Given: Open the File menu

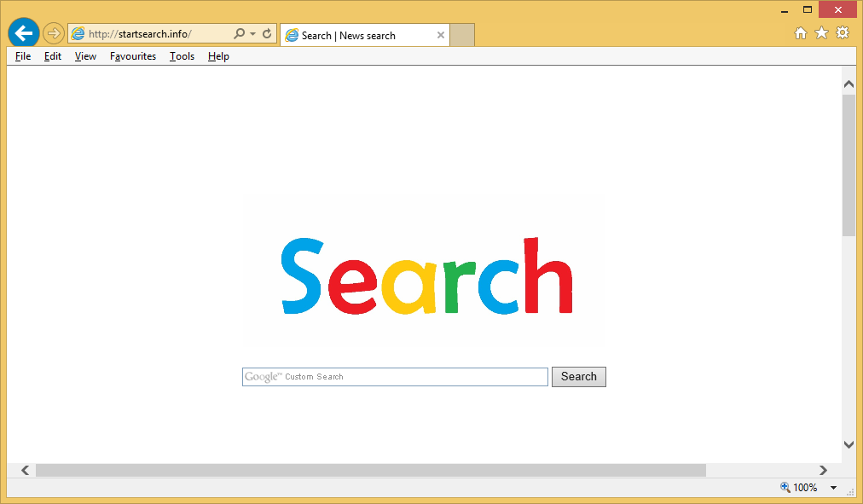Looking at the screenshot, I should point(23,56).
